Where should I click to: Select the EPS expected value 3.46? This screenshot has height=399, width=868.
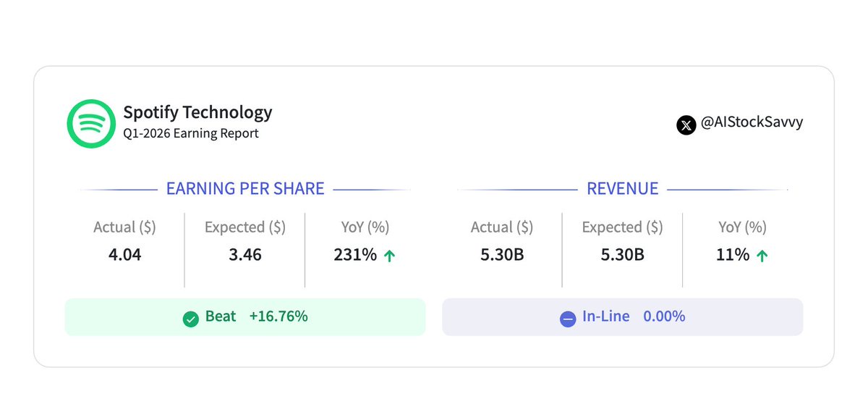(244, 255)
